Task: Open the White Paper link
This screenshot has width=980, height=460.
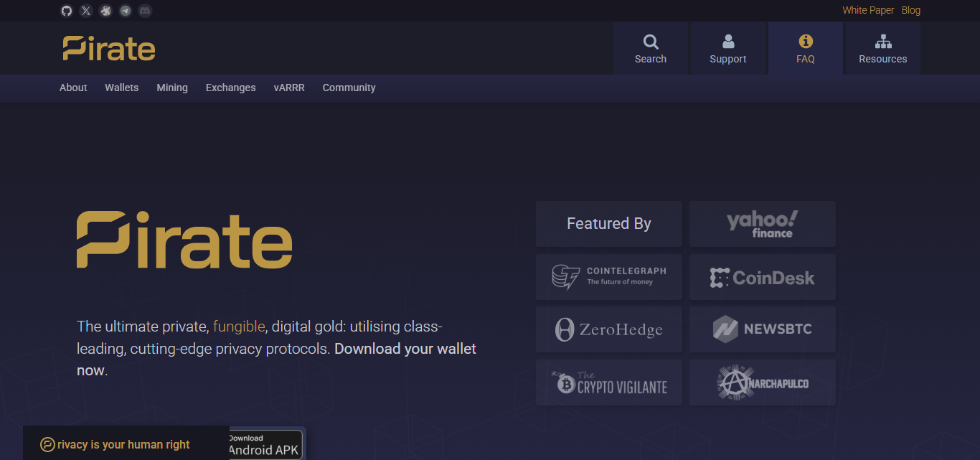Action: tap(868, 10)
